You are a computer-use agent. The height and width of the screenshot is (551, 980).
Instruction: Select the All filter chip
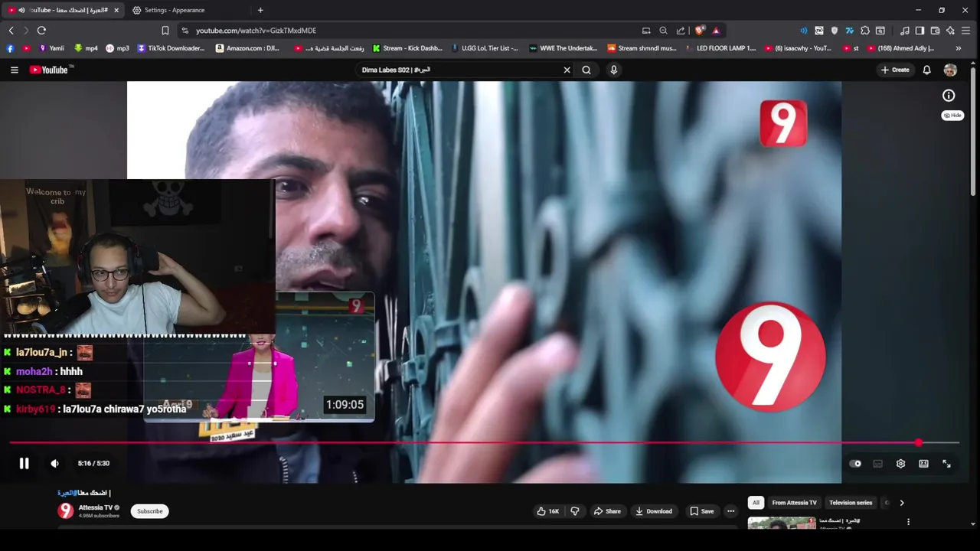[756, 503]
